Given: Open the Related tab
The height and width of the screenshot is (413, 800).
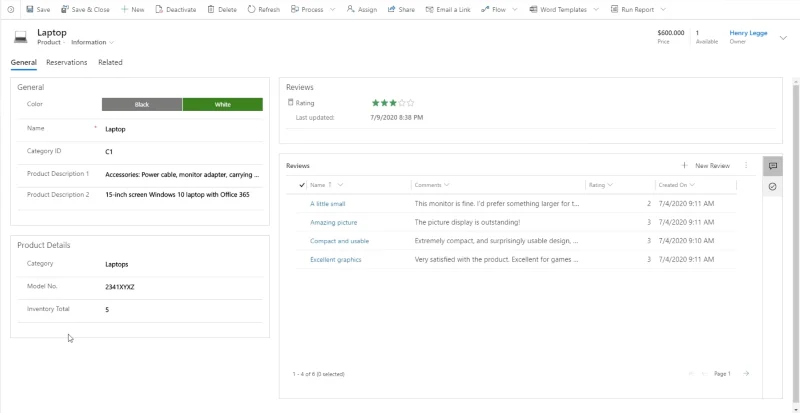Looking at the screenshot, I should (x=110, y=62).
